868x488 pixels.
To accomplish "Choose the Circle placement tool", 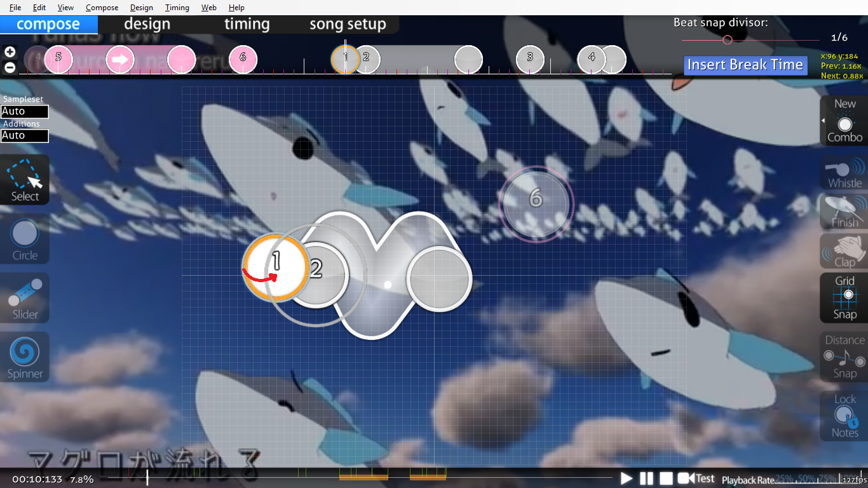I will pos(25,239).
